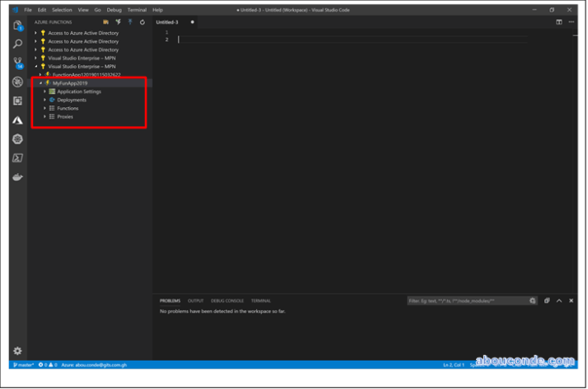Expand the Application Settings node
588x389 pixels.
[44, 91]
